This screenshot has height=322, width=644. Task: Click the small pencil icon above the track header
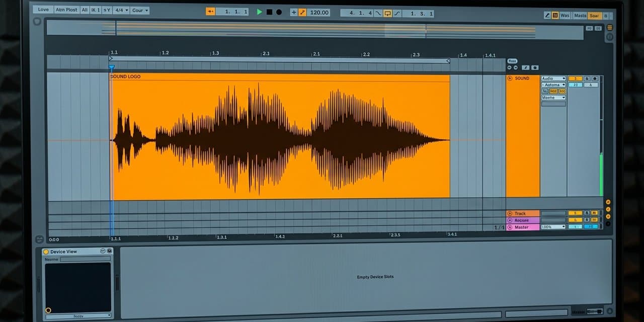pyautogui.click(x=526, y=67)
